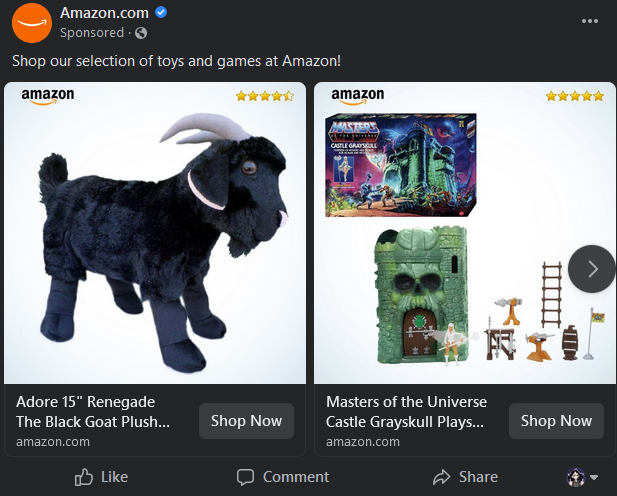The height and width of the screenshot is (496, 617).
Task: Click Amazon logo on Castle Grayskull card
Action: [358, 96]
